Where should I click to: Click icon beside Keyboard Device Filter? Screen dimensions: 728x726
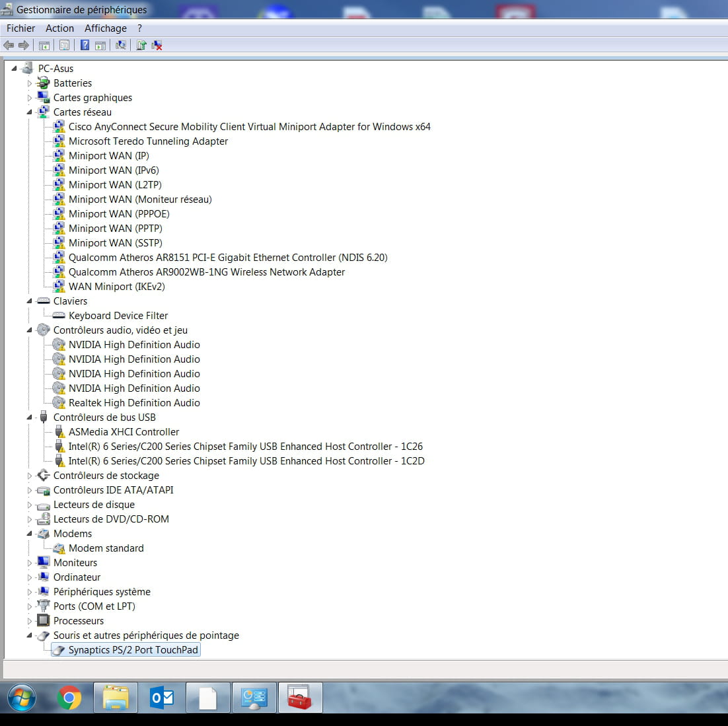pos(59,315)
